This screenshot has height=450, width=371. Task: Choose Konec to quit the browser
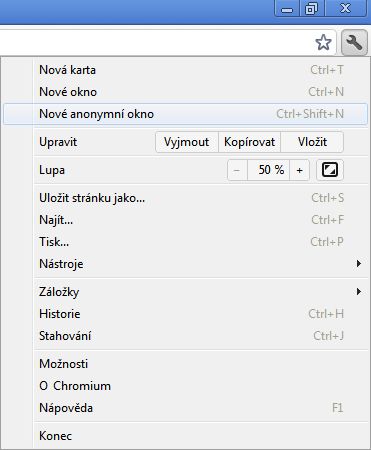pyautogui.click(x=185, y=436)
